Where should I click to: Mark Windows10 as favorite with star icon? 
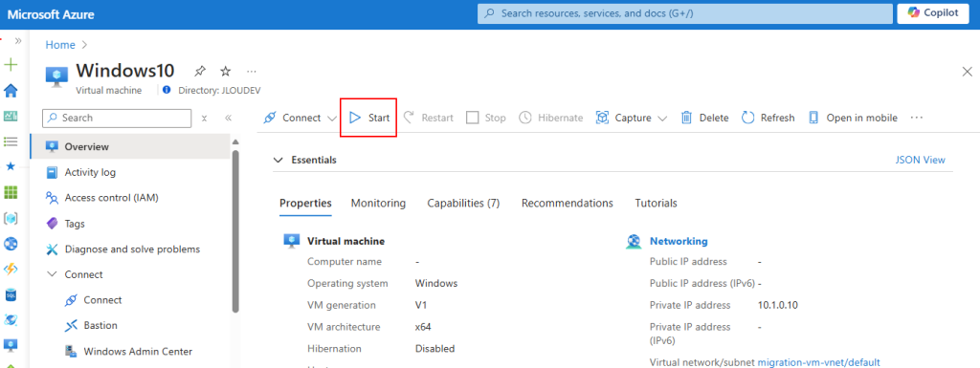click(226, 71)
